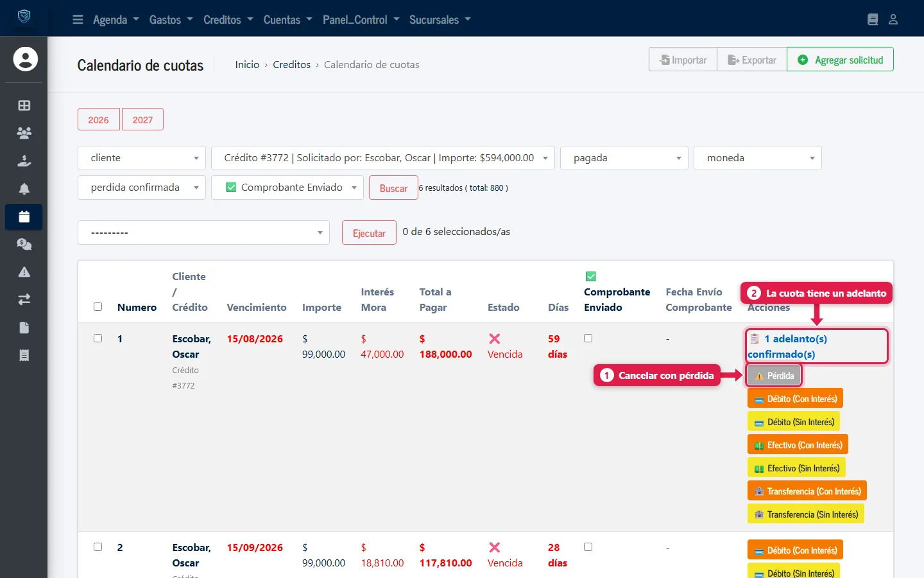This screenshot has width=924, height=578.
Task: Open the bulk action dropdown beside Ejecutar
Action: 203,232
